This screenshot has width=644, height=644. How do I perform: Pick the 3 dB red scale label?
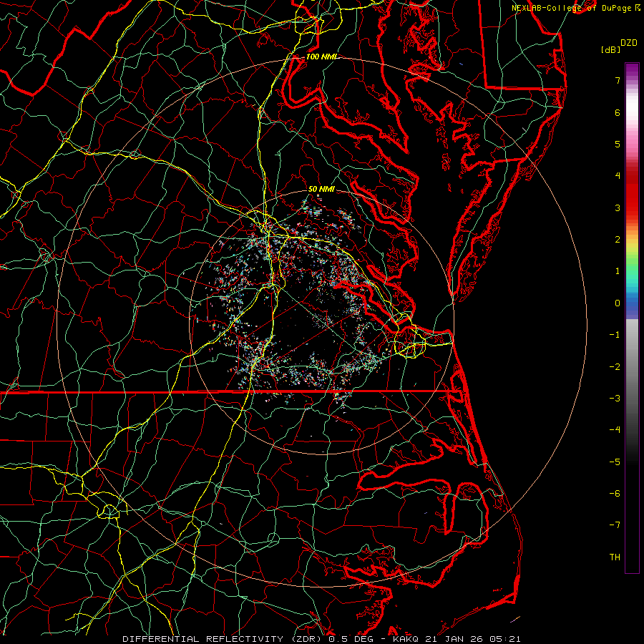tap(617, 208)
